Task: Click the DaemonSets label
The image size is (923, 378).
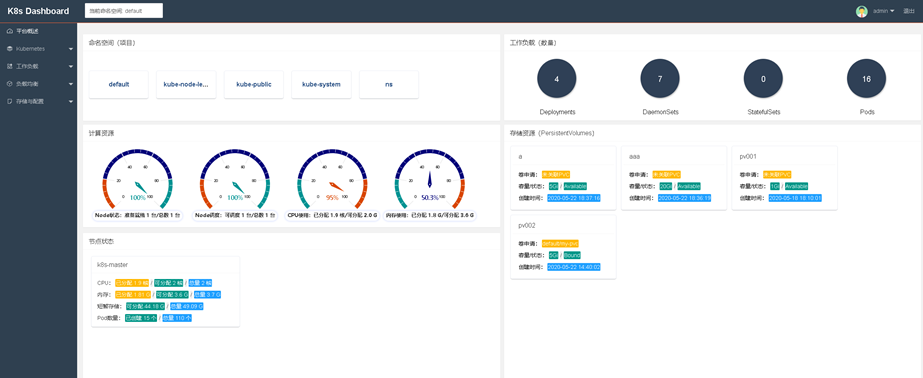Action: pos(660,111)
